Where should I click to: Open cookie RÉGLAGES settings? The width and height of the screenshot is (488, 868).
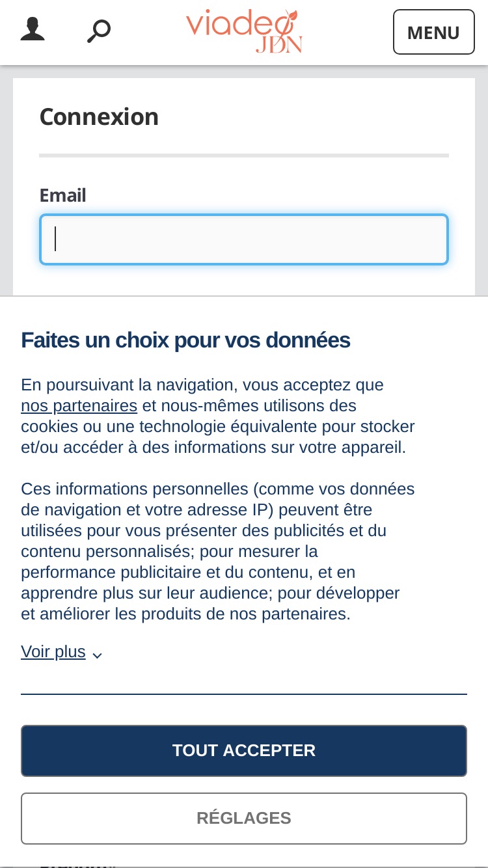tap(244, 819)
